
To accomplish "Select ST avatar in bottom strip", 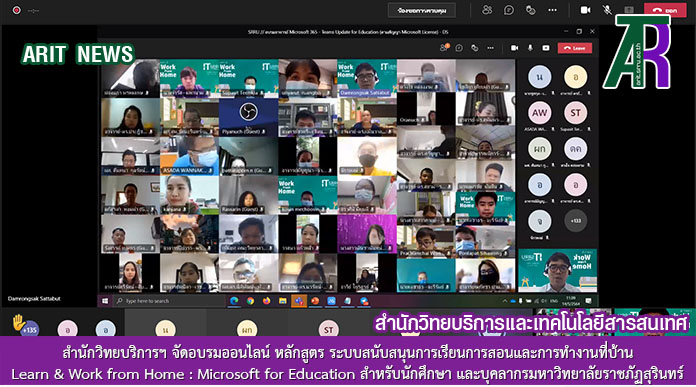I will pyautogui.click(x=328, y=329).
